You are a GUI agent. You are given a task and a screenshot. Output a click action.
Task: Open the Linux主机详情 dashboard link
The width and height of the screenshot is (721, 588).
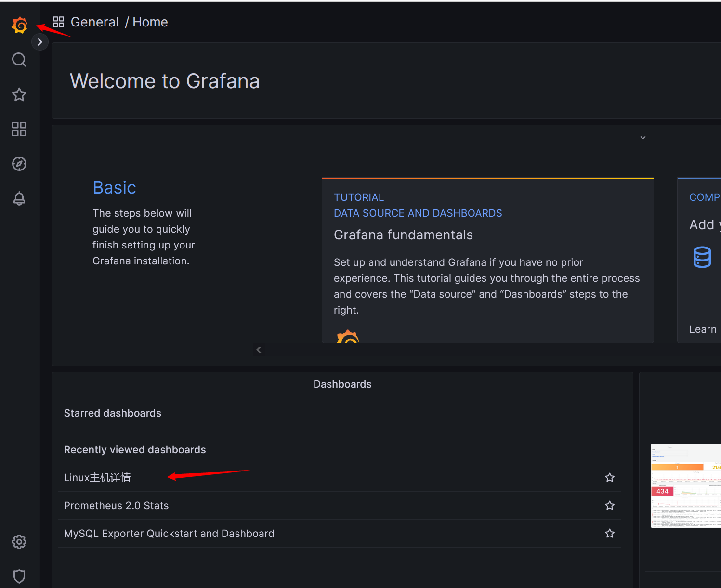97,477
